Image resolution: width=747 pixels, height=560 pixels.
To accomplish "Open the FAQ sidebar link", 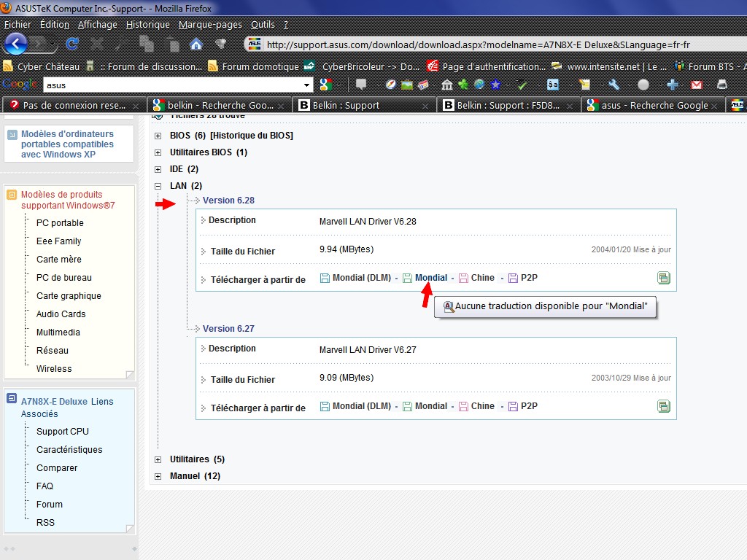I will 44,486.
